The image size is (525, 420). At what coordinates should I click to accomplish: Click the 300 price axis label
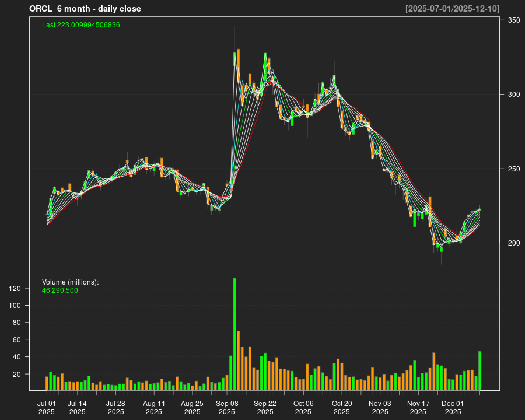pos(513,94)
